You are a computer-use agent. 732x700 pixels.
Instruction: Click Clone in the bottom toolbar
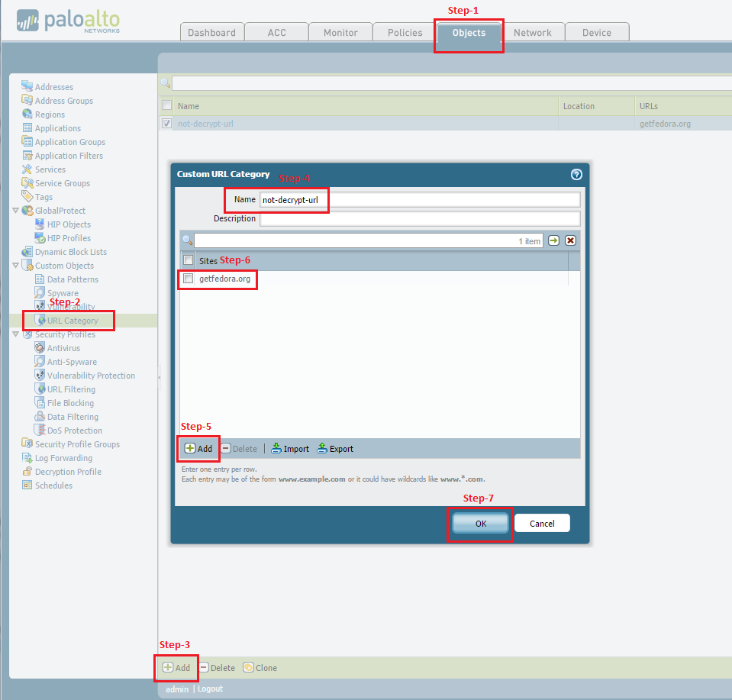(260, 668)
